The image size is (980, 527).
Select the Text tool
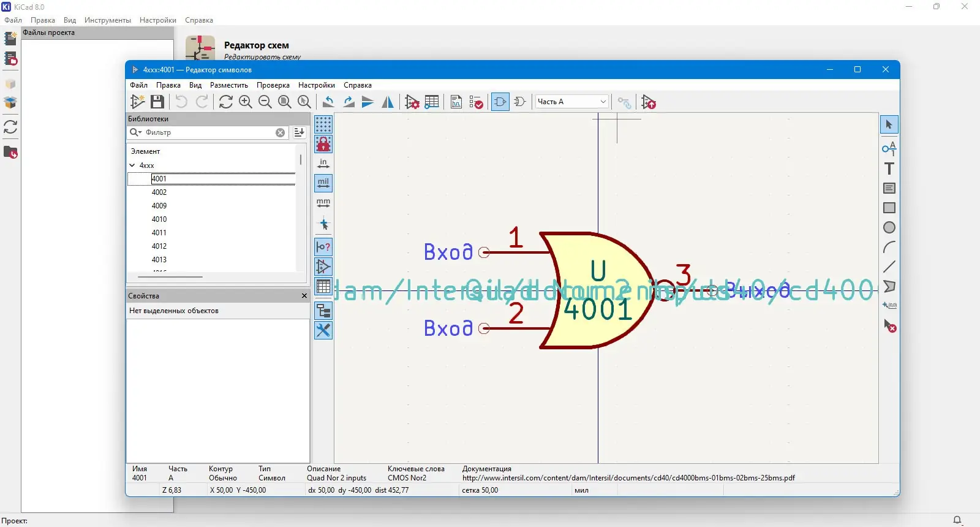[x=889, y=169]
